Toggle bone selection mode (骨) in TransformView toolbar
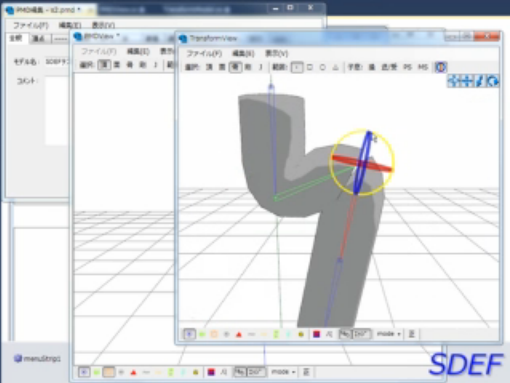Viewport: 510px width, 383px height. [x=235, y=67]
